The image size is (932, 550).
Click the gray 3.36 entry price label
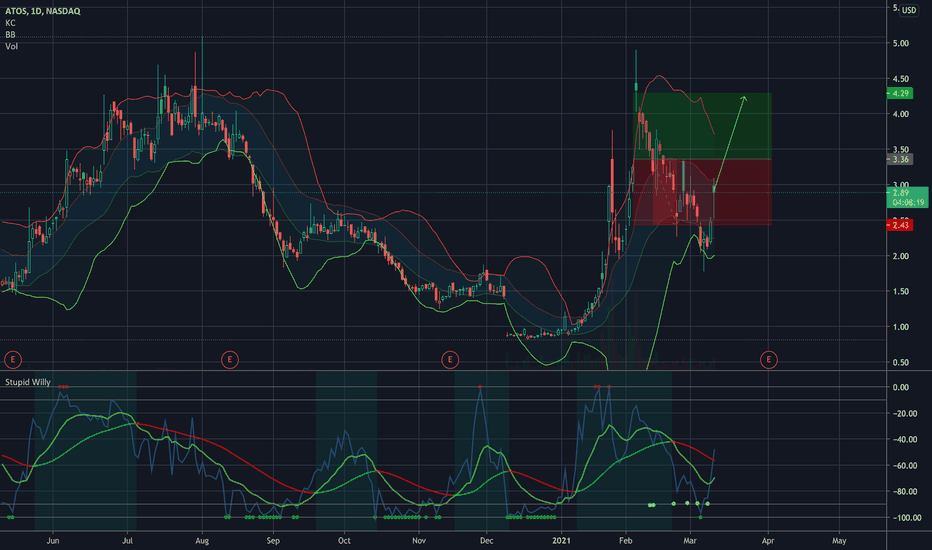click(900, 159)
